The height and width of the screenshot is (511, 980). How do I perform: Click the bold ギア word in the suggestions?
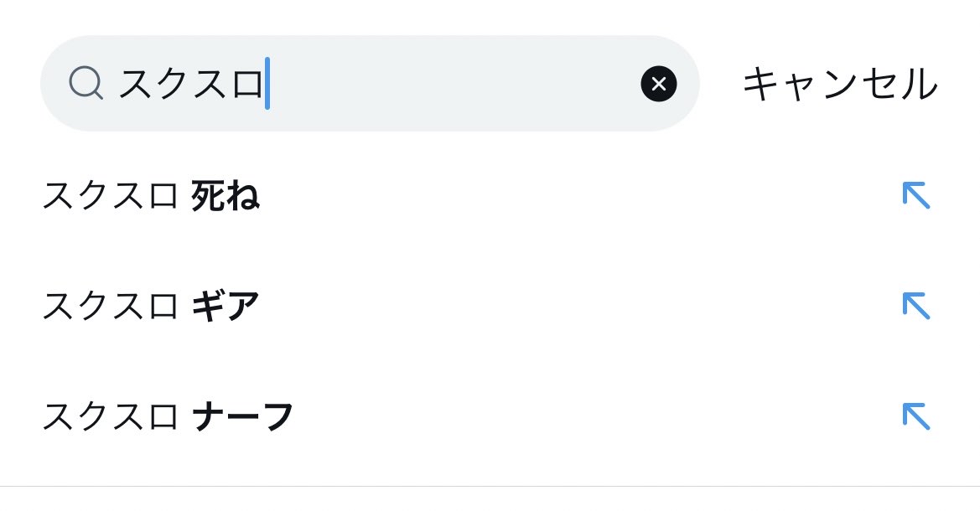[226, 306]
